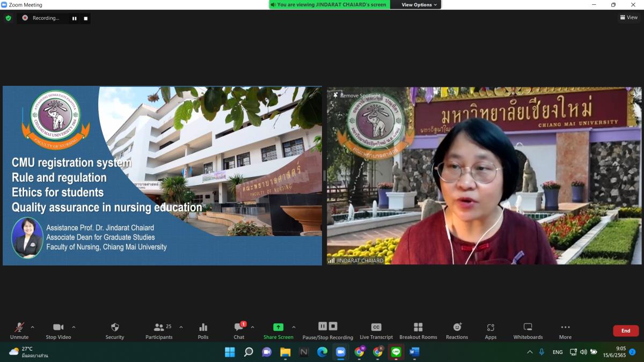This screenshot has height=362, width=644.
Task: Open the Polls panel
Action: click(x=203, y=330)
